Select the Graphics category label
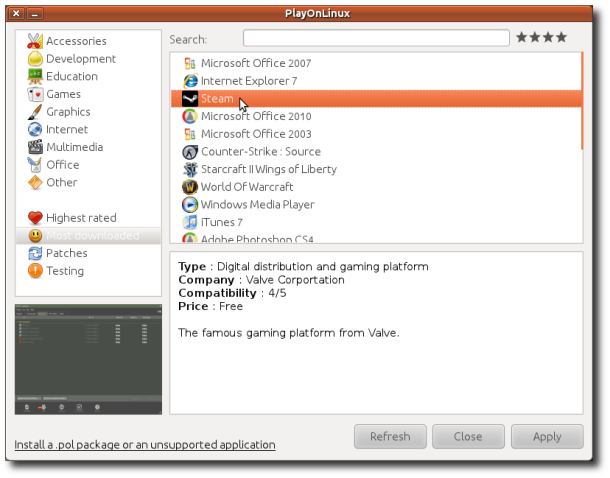 tap(68, 112)
